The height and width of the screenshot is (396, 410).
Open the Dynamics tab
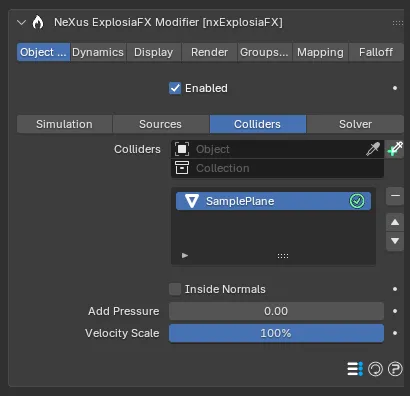pos(98,52)
